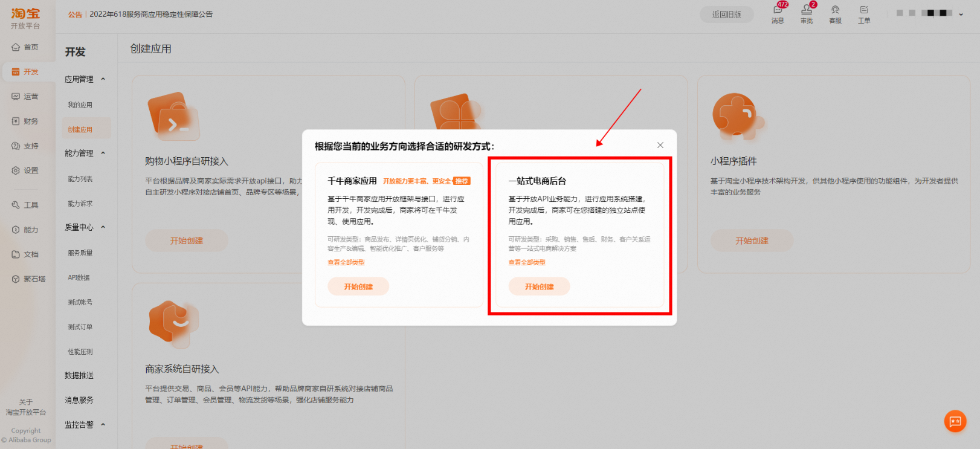Open the 能力 capabilities section in main sidebar

(x=25, y=230)
